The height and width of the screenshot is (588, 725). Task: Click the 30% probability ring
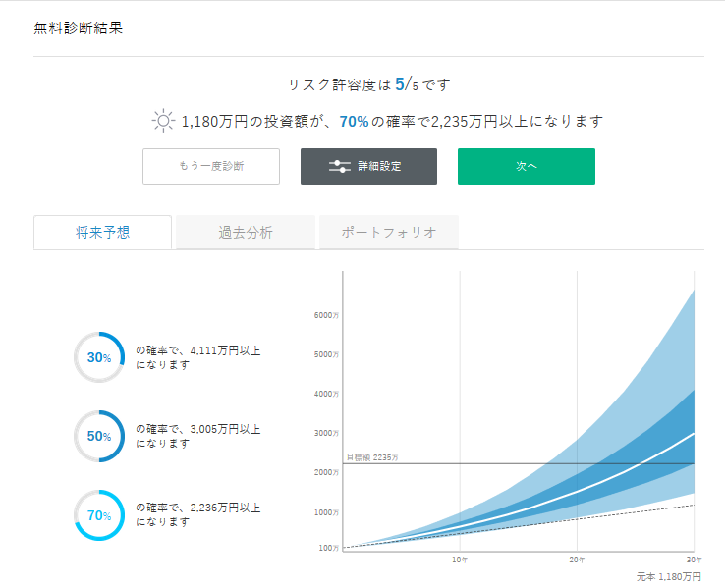click(x=99, y=357)
